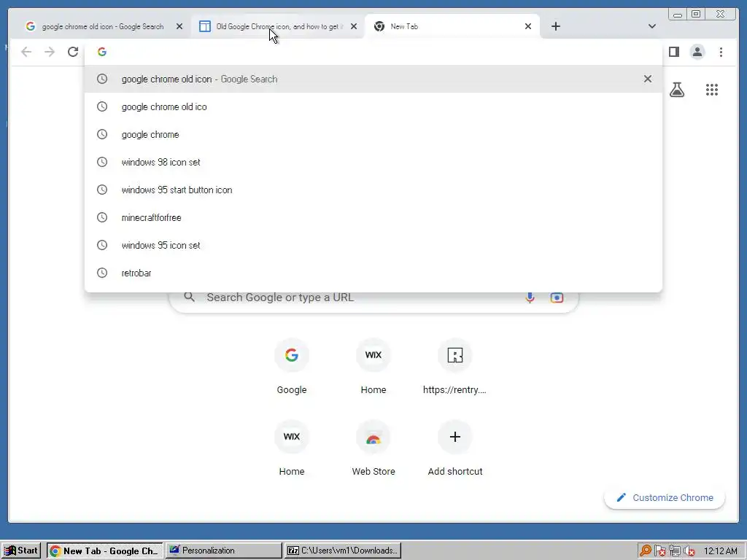
Task: Choose 'windows 98 icon set' suggestion
Action: point(373,162)
